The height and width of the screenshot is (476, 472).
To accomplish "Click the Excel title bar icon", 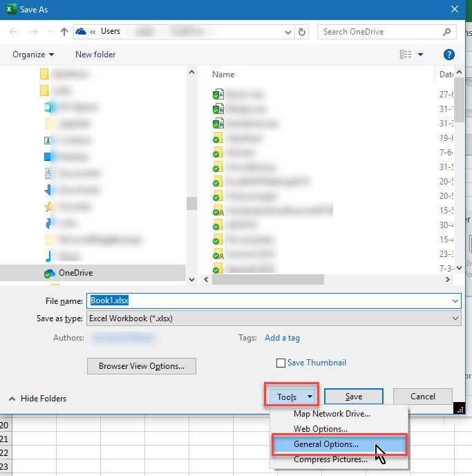I will click(x=11, y=9).
